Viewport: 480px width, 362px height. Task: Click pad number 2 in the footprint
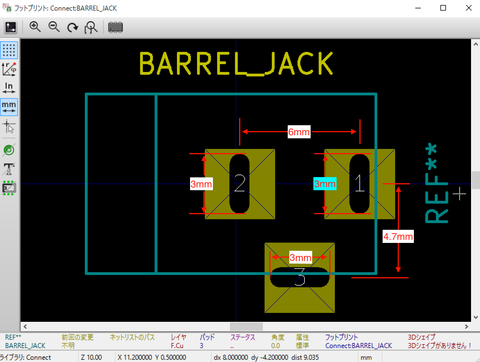coord(240,184)
